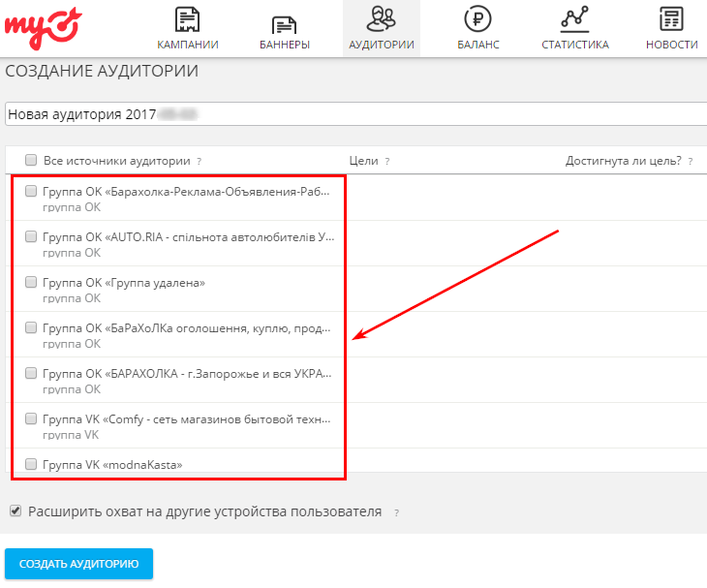This screenshot has height=588, width=707.
Task: Open the Аудитории people icon
Action: coord(381,19)
